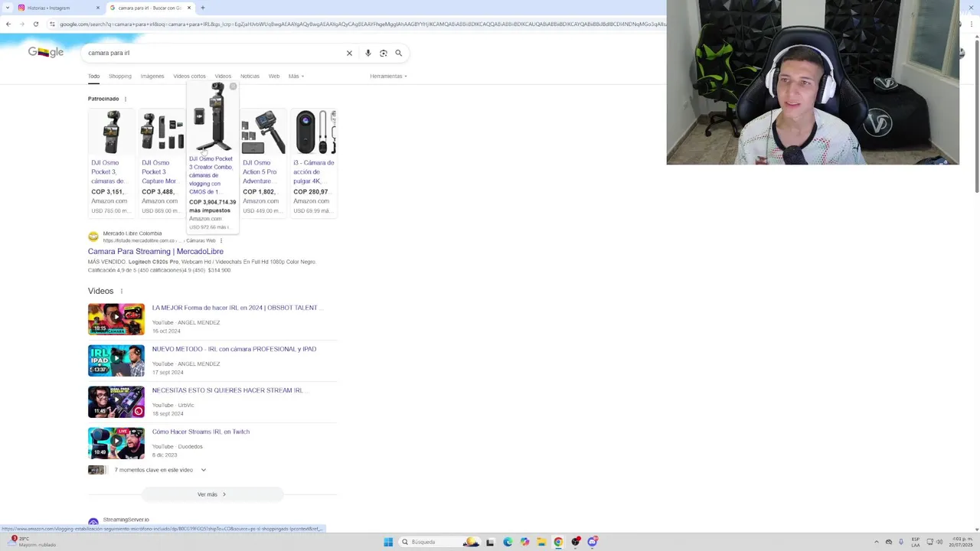Click the Mercado Libre favicon
The height and width of the screenshot is (551, 980).
click(93, 236)
